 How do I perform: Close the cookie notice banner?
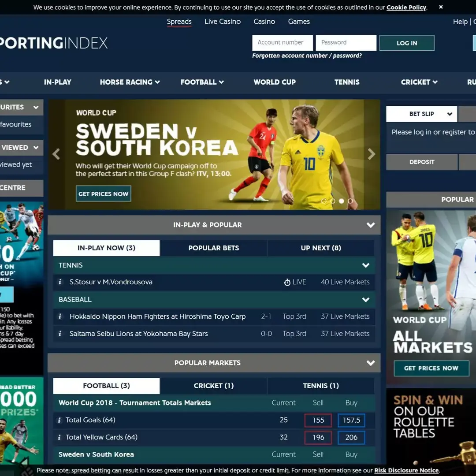click(441, 7)
